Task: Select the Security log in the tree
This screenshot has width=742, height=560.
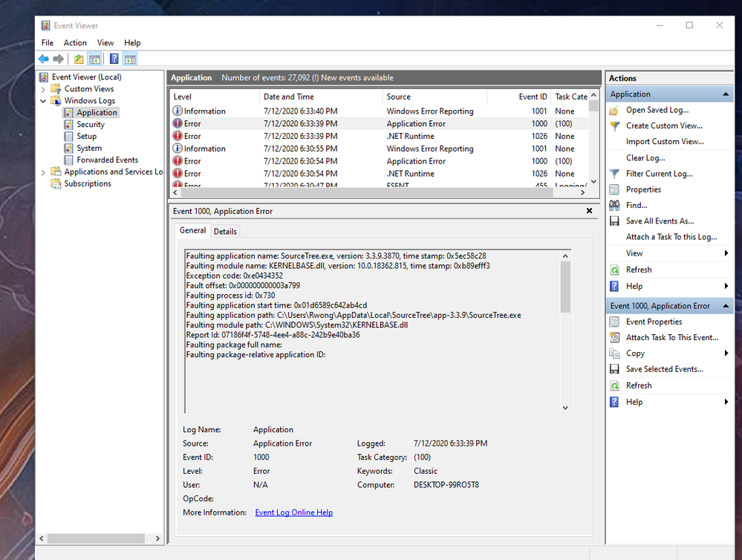Action: pos(91,125)
